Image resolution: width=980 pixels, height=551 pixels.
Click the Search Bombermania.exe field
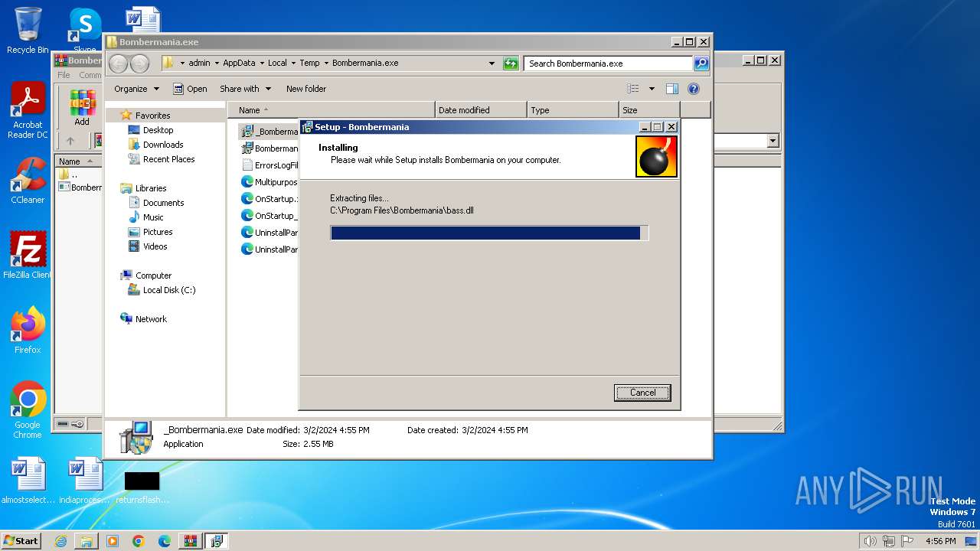point(609,64)
